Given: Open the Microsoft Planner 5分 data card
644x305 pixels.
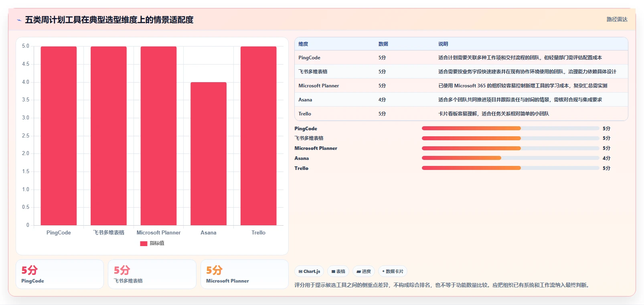Looking at the screenshot, I should click(x=245, y=274).
